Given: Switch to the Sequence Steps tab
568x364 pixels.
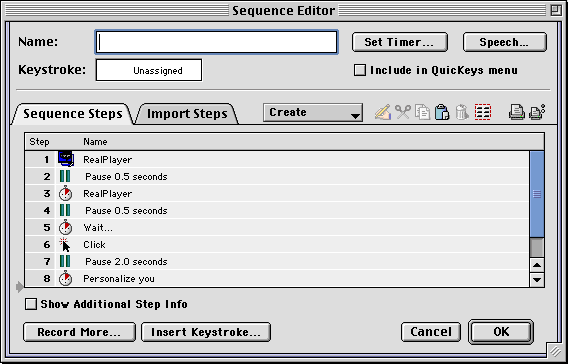Looking at the screenshot, I should 73,114.
